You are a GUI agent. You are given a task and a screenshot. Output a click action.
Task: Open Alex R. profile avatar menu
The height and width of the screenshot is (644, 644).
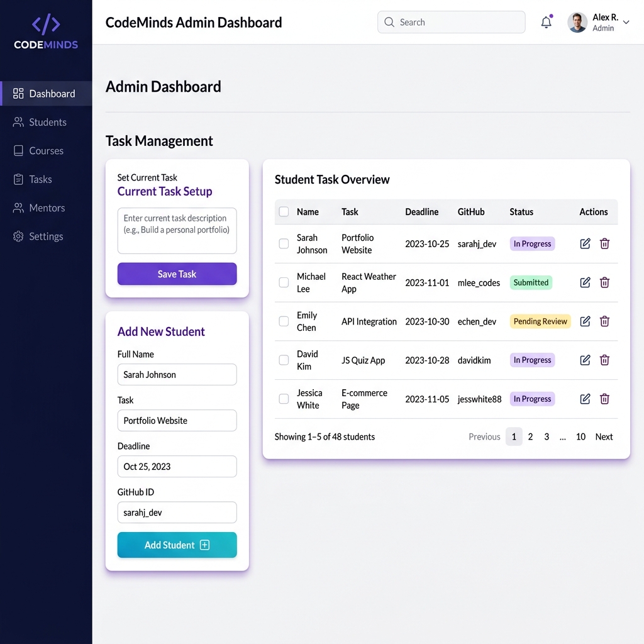(577, 22)
